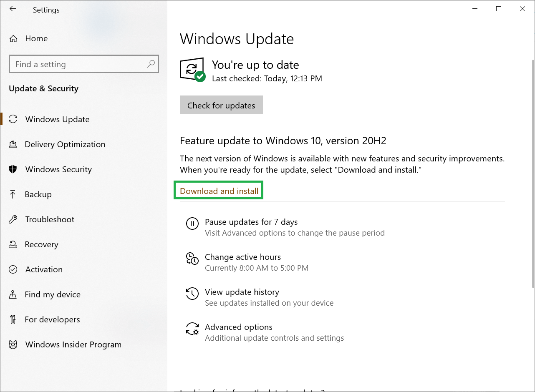The image size is (535, 392).
Task: Click the Delivery Optimization icon
Action: pyautogui.click(x=13, y=144)
